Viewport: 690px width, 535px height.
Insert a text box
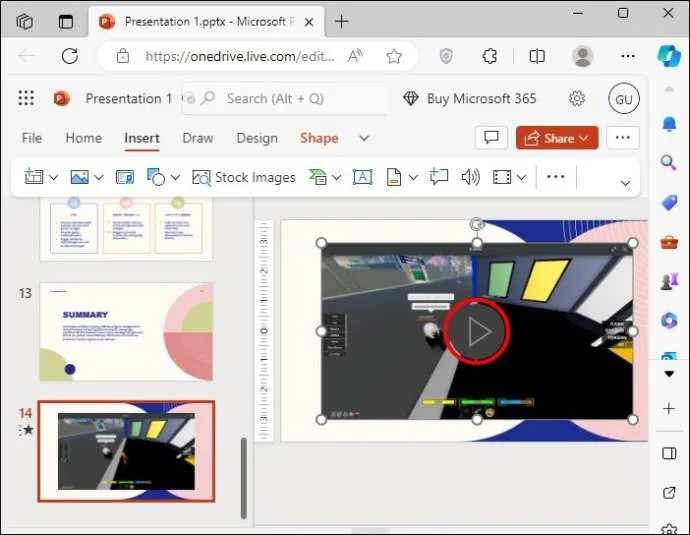[363, 177]
